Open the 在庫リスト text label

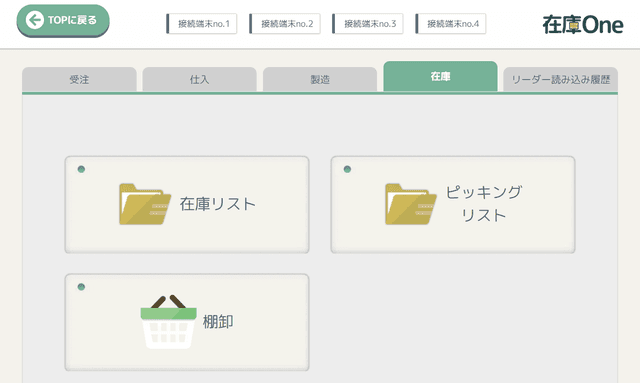point(218,204)
